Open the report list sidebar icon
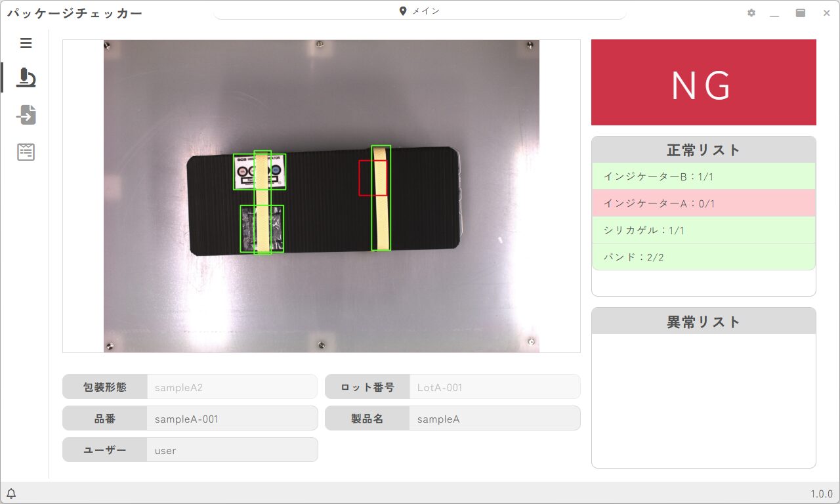 pos(25,152)
